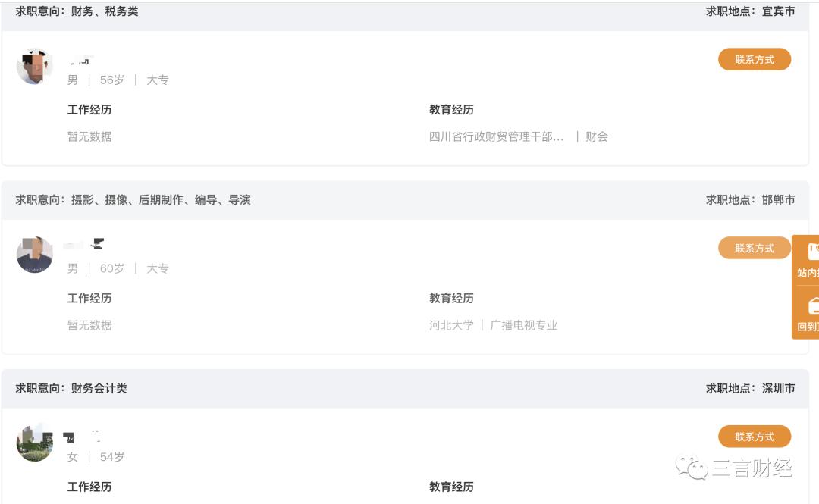Select the 求职意向 财务会计类 header

click(74, 389)
